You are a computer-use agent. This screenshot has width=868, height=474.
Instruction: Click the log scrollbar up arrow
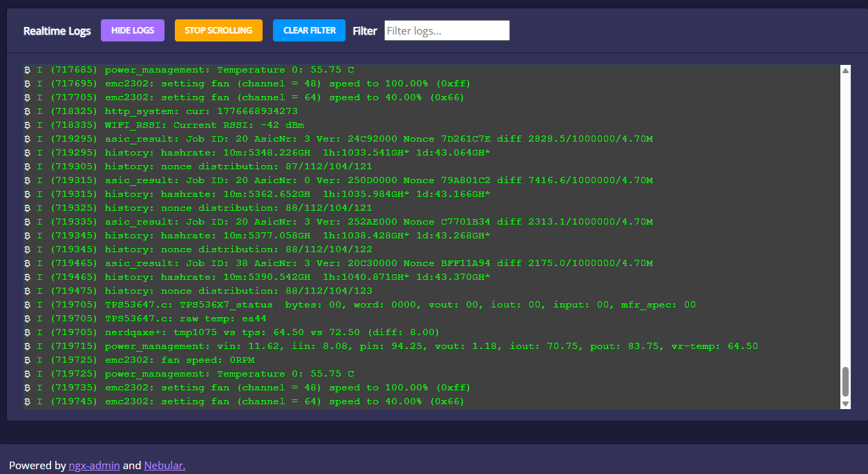(845, 70)
